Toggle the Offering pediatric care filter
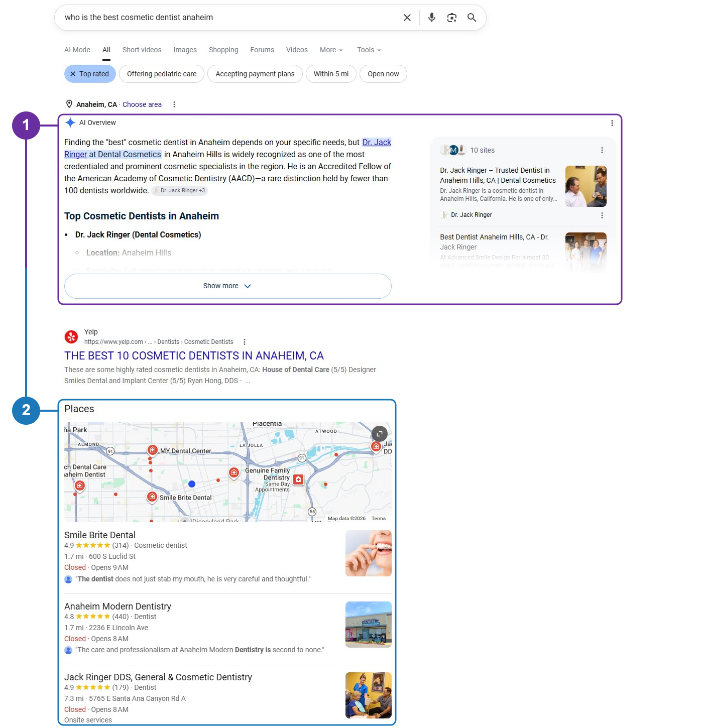701x728 pixels. pos(162,74)
